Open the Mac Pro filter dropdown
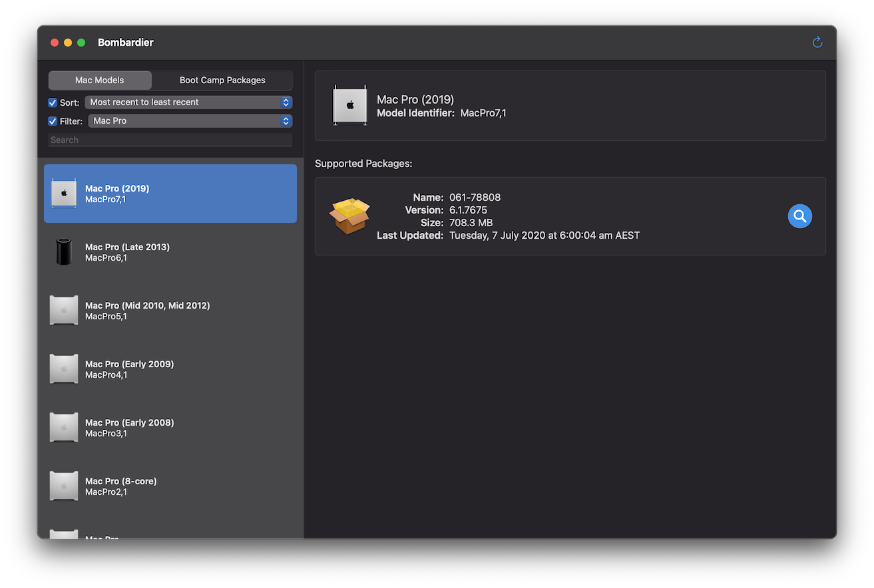 coord(190,121)
